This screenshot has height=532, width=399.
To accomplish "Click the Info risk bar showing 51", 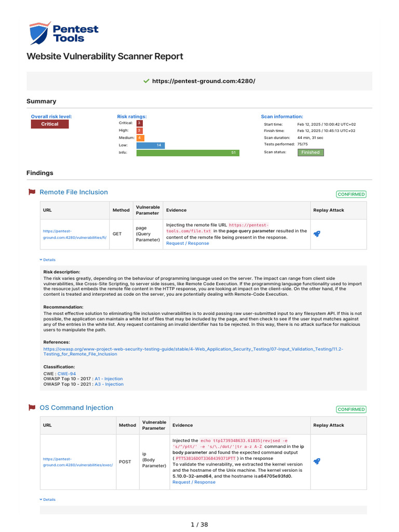I will pyautogui.click(x=188, y=153).
